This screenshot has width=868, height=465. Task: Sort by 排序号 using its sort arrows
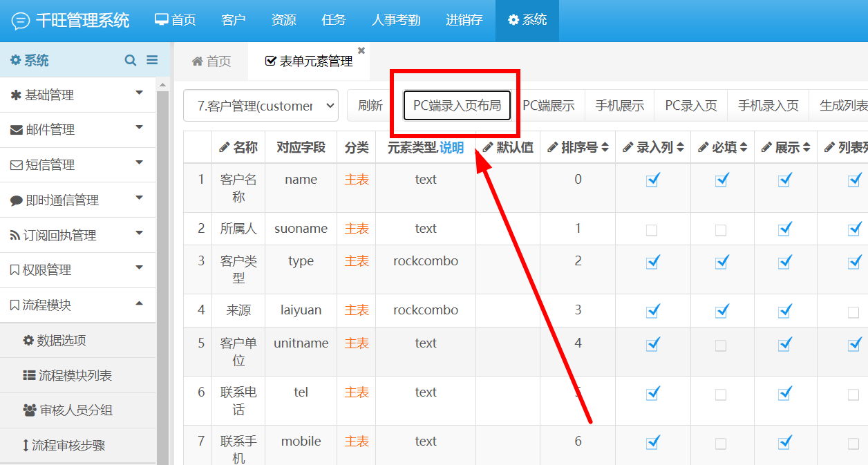[x=605, y=147]
